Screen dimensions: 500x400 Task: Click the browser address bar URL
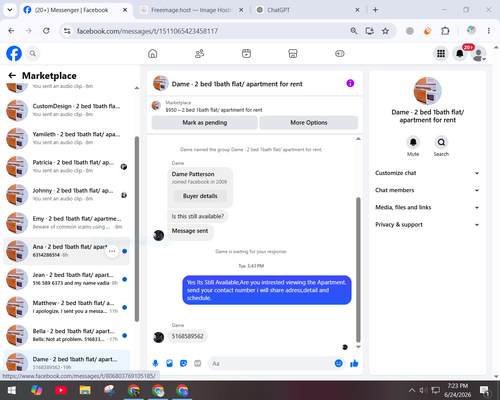click(x=147, y=31)
